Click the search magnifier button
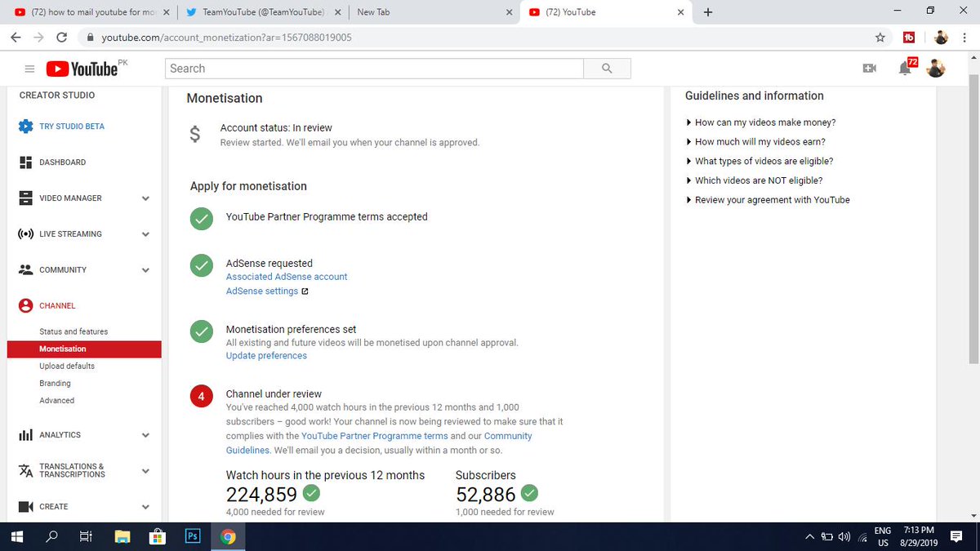 (607, 69)
